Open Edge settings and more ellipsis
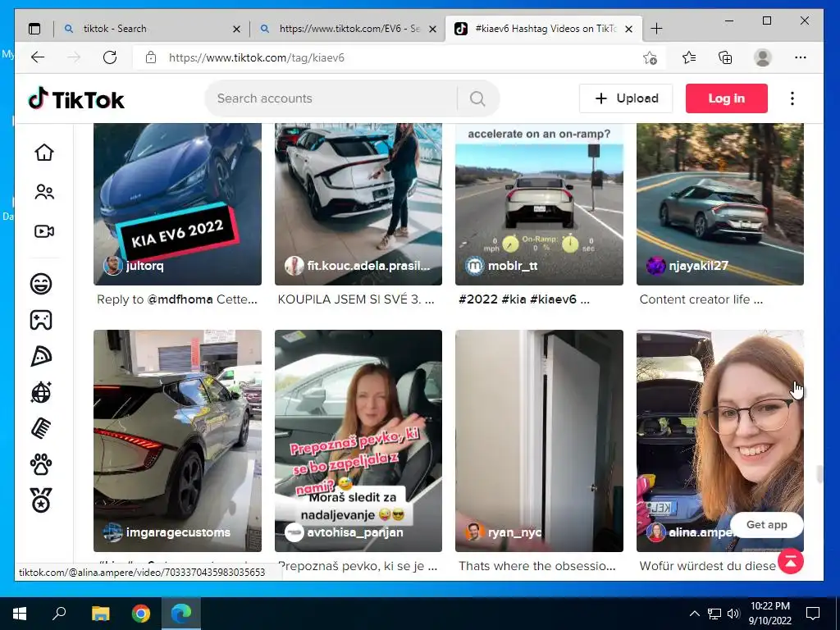Viewport: 840px width, 630px height. coord(801,57)
